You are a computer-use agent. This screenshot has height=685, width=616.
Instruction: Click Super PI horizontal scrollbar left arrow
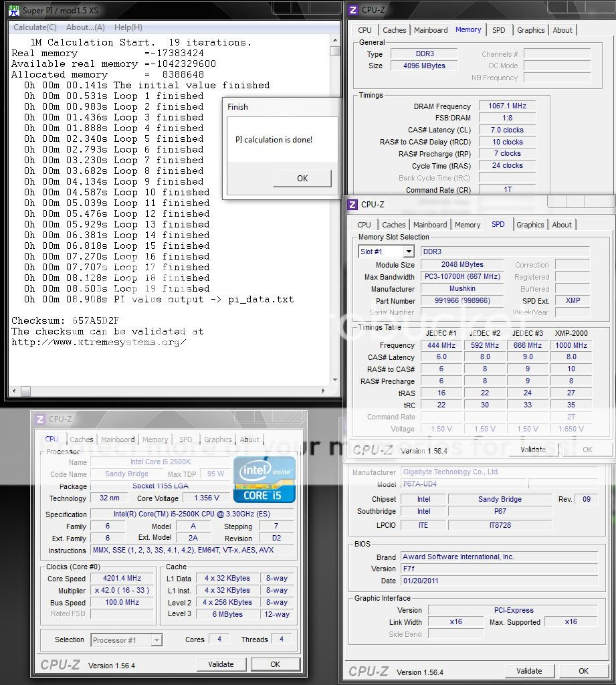[15, 391]
